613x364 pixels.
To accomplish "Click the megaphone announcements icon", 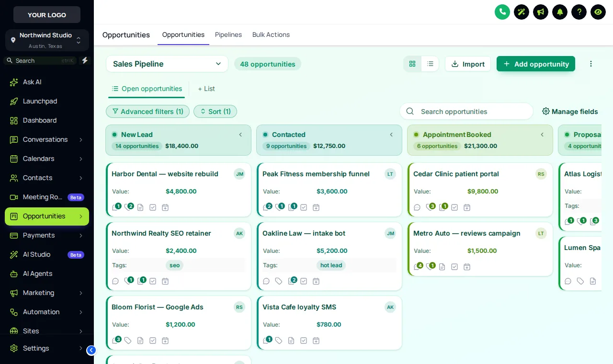I will tap(541, 12).
